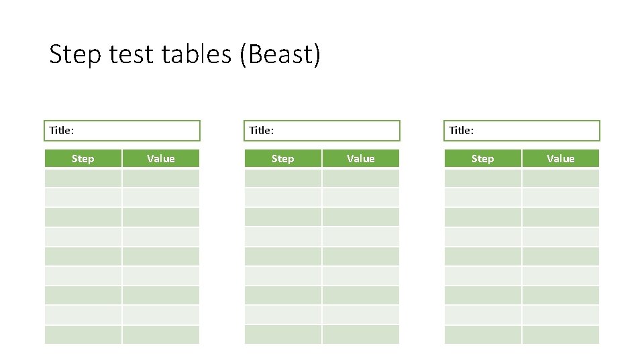Viewport: 644px width, 362px height.
Task: Select the Value header of the left table
Action: pos(161,159)
